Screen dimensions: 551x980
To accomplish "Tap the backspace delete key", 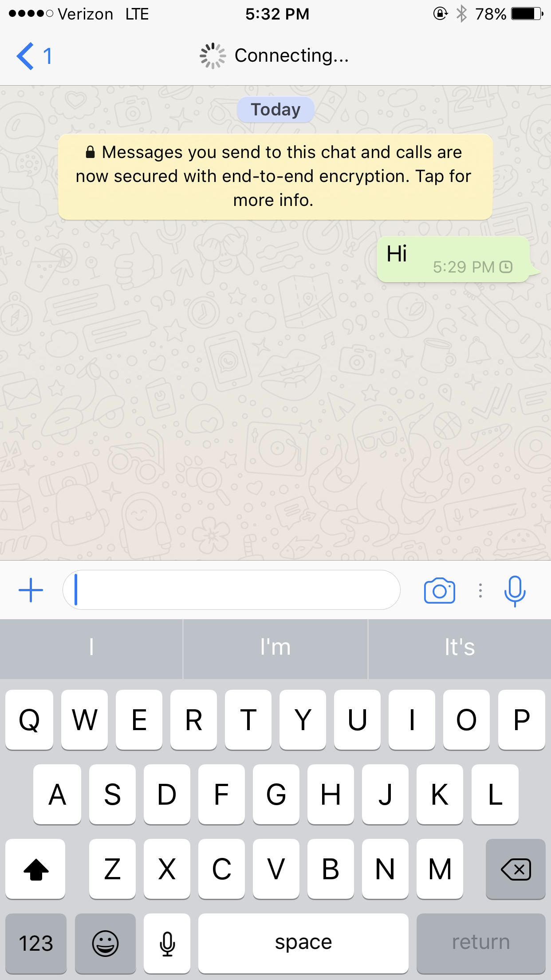I will [x=516, y=869].
